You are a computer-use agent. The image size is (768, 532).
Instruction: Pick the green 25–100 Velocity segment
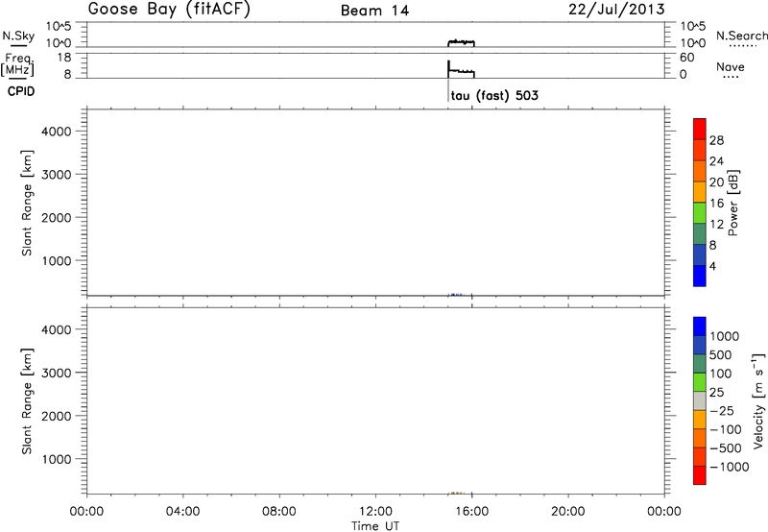(x=700, y=382)
